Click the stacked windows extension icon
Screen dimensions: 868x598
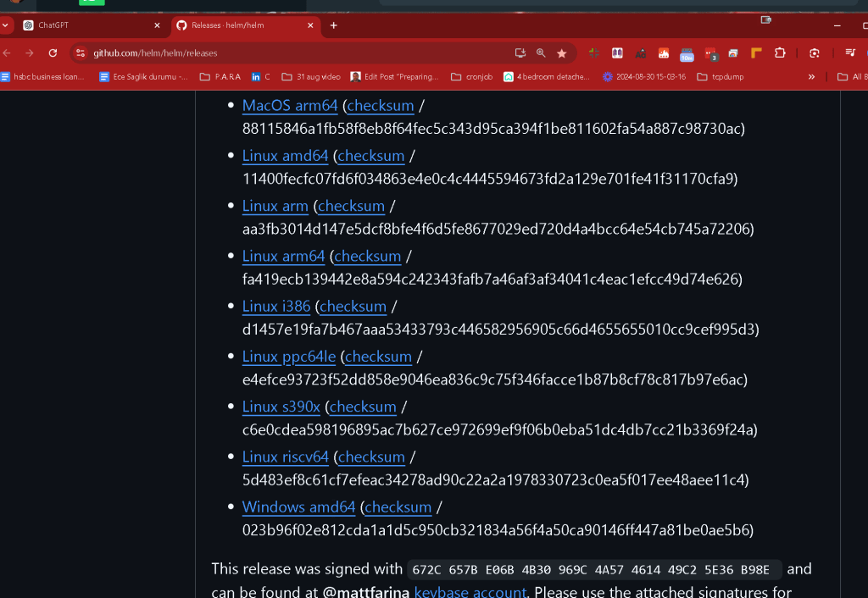pyautogui.click(x=733, y=53)
